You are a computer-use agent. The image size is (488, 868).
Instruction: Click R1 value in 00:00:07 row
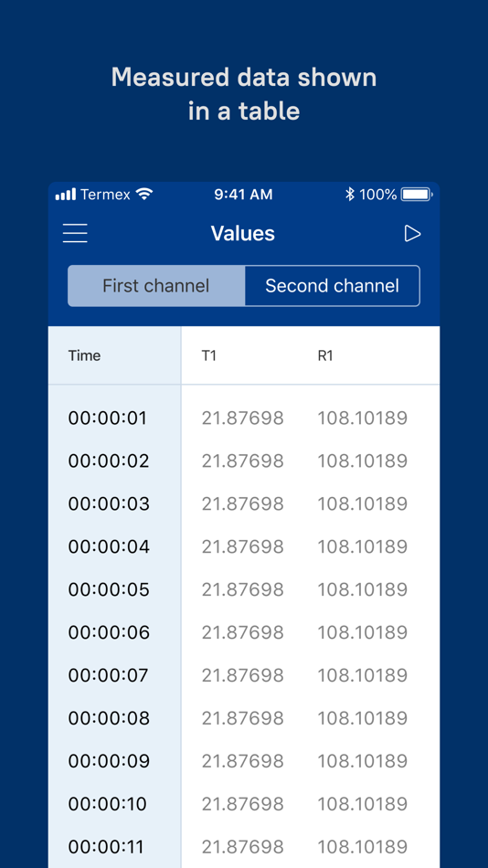point(362,675)
